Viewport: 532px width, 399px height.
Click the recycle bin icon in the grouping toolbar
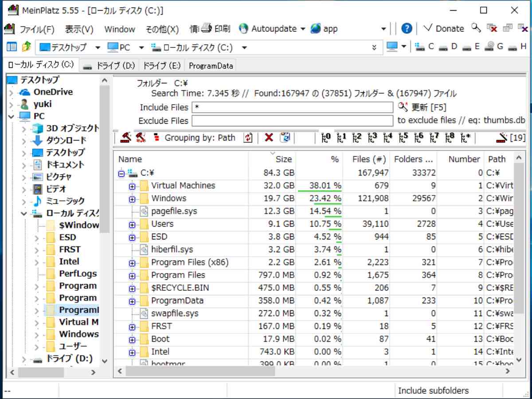click(285, 137)
